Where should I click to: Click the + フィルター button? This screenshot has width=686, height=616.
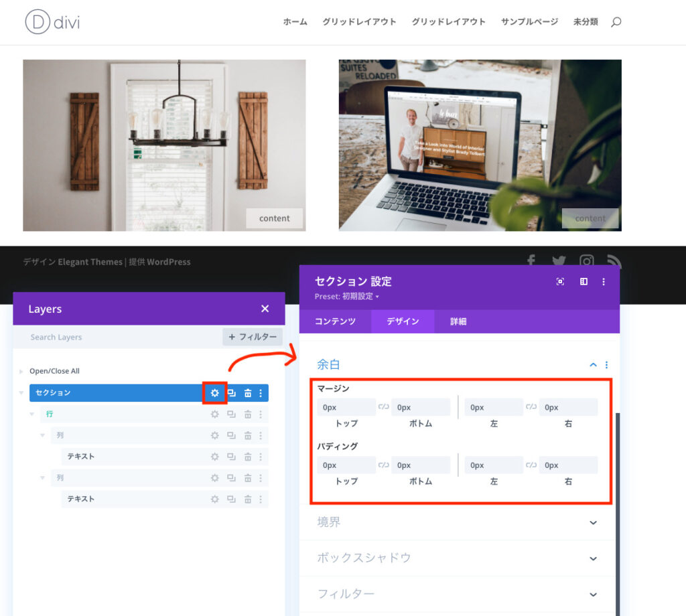point(252,337)
